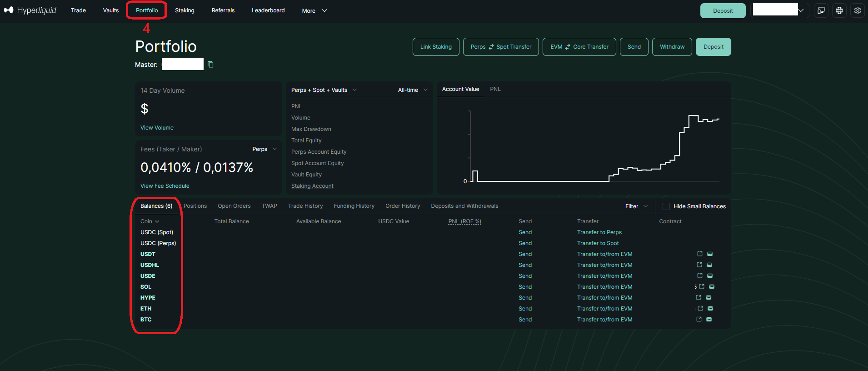868x371 pixels.
Task: Expand the More menu in navbar
Action: (314, 10)
